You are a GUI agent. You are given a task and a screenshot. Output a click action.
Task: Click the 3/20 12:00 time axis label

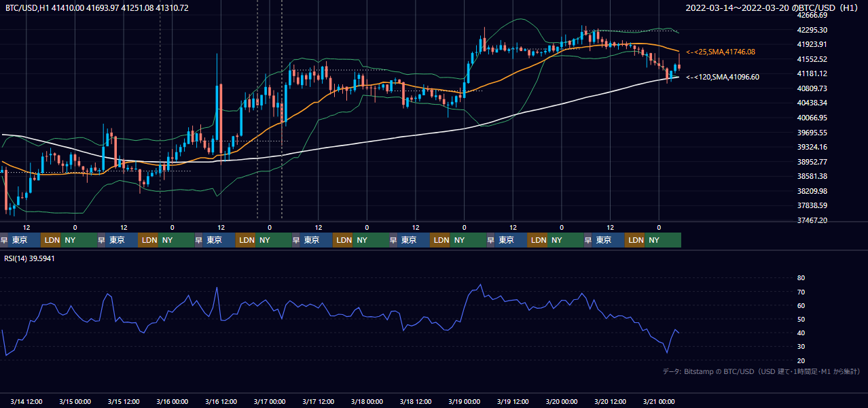pyautogui.click(x=611, y=401)
